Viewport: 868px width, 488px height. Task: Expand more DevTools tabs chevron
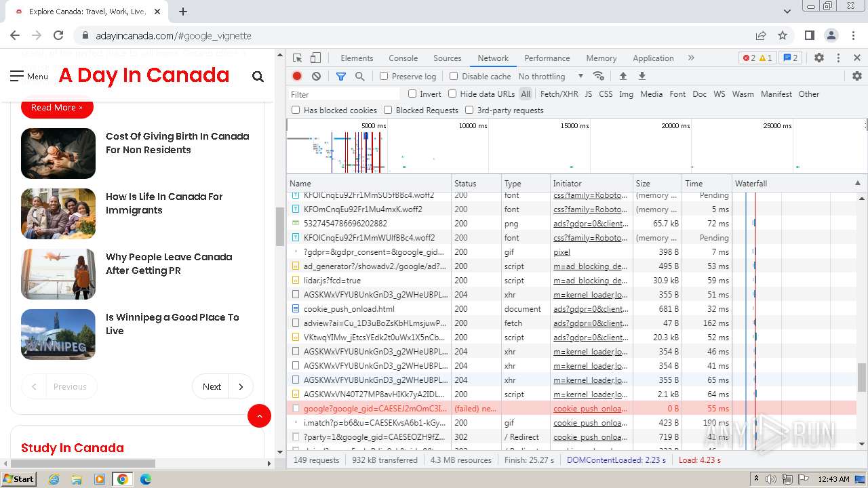(691, 58)
